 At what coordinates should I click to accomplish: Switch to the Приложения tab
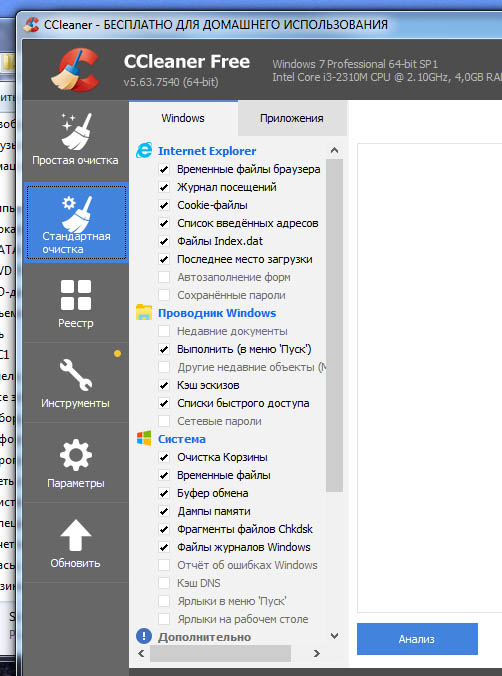292,118
